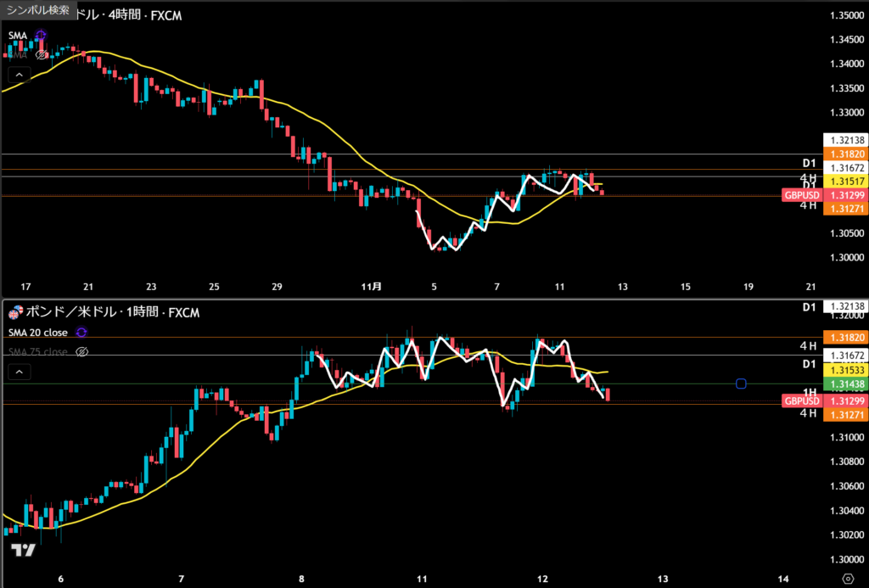
Task: Click the TradingView logo in bottom-left corner
Action: [x=25, y=550]
